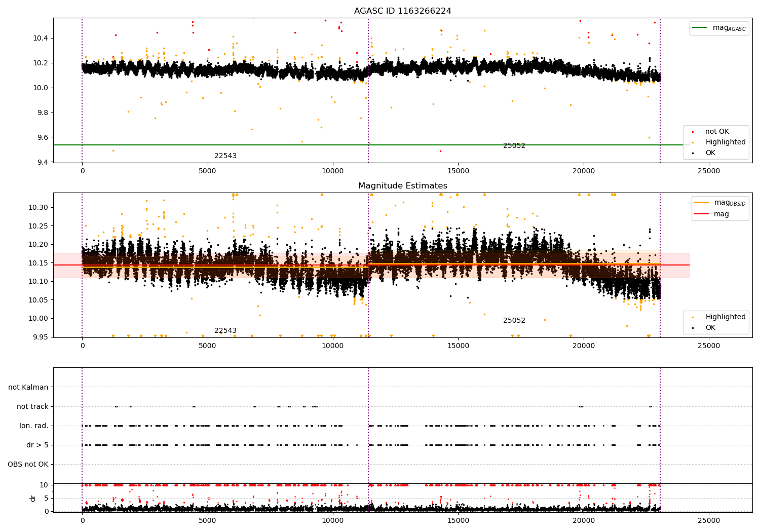Click the red mag line sample in the middle legend
The width and height of the screenshot is (760, 532).
coord(701,214)
